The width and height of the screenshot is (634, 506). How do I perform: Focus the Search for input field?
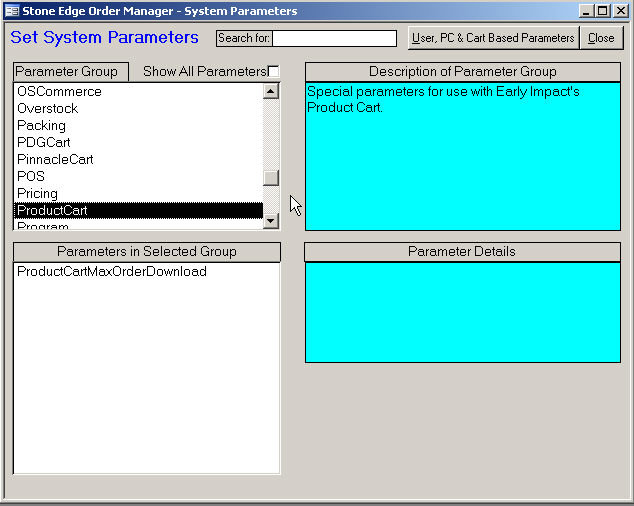tap(334, 38)
